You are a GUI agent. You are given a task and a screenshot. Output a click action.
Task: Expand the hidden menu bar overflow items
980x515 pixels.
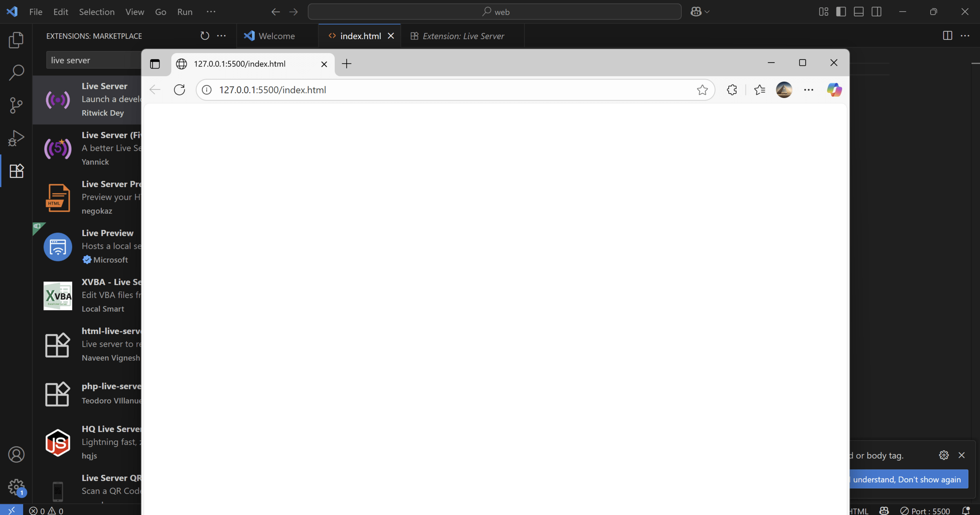click(211, 12)
